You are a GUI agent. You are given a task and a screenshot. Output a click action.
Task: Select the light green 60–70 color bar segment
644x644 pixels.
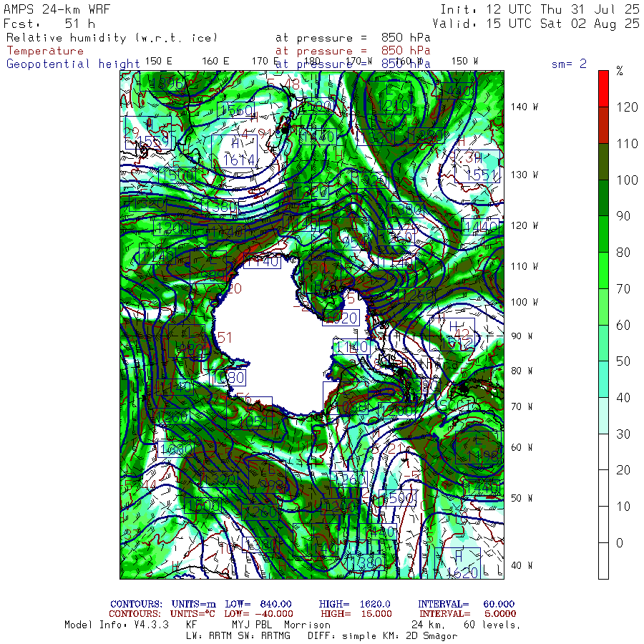pos(603,307)
